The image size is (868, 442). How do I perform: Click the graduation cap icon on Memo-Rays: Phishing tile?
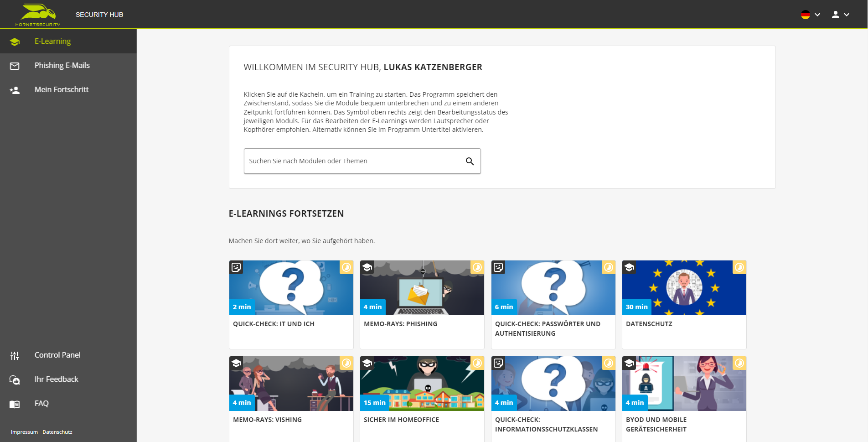[x=367, y=267]
